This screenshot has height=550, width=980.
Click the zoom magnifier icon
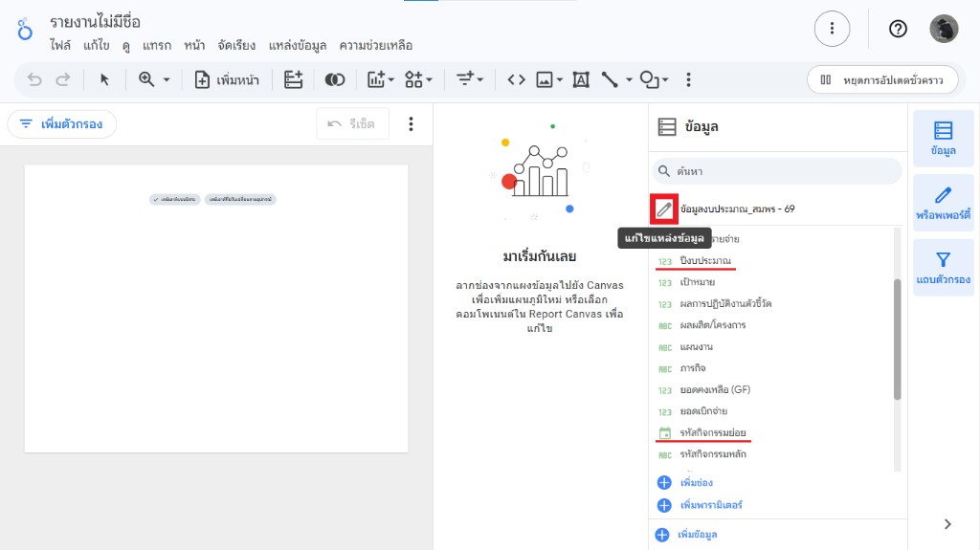(146, 79)
